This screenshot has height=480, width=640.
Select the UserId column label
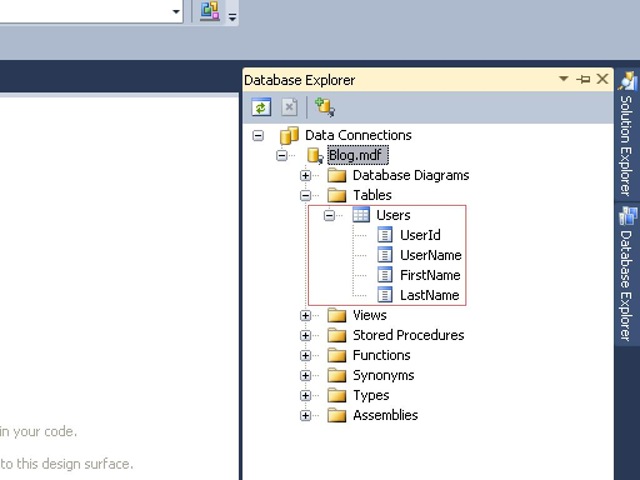tap(420, 235)
